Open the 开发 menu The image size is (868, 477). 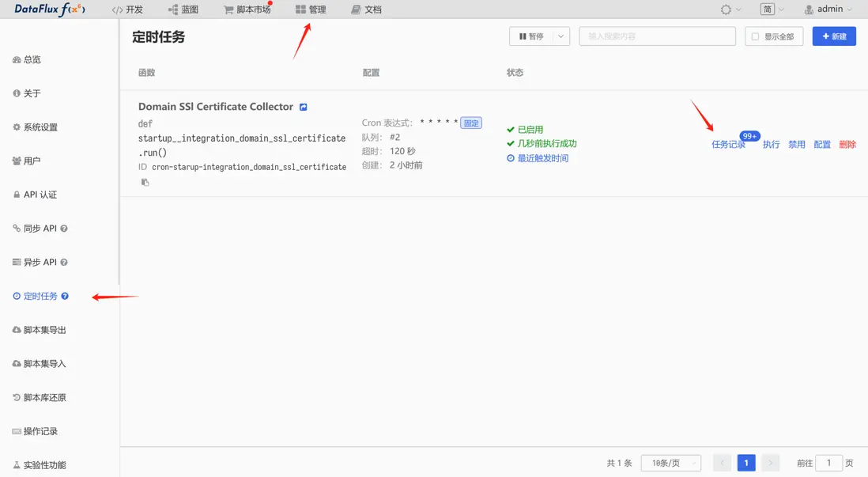click(x=127, y=9)
